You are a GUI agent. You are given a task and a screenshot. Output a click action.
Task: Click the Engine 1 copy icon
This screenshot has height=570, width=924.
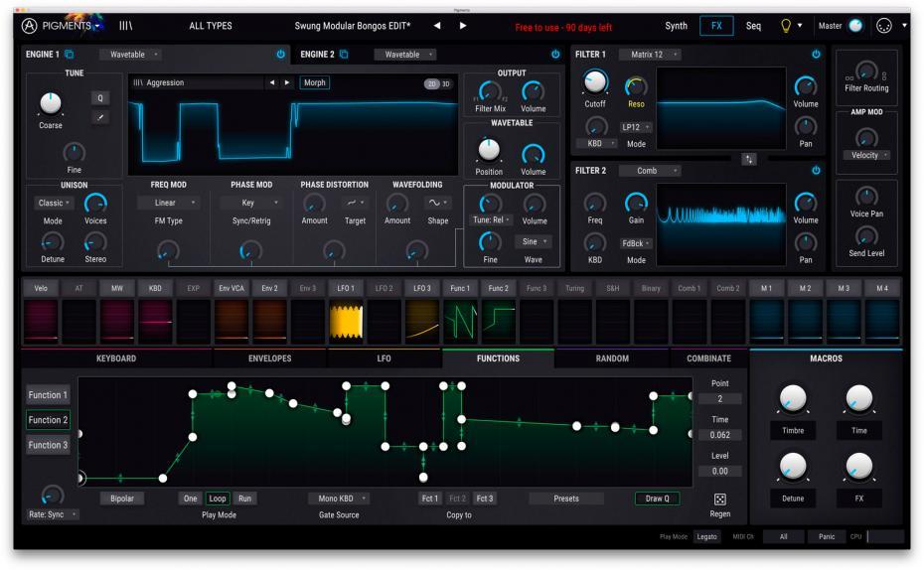(70, 54)
